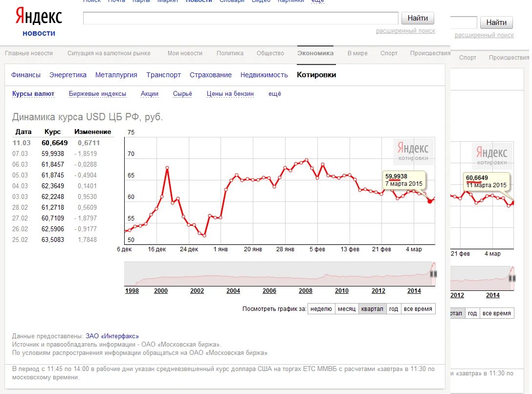This screenshot has height=394, width=532.
Task: Open the Спорт tab on the main page
Action: [389, 53]
